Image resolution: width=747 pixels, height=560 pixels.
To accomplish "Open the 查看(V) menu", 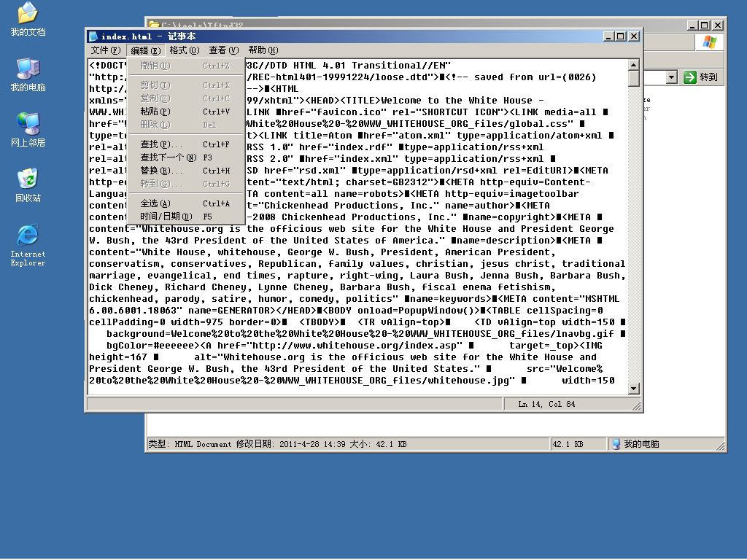I will (223, 50).
